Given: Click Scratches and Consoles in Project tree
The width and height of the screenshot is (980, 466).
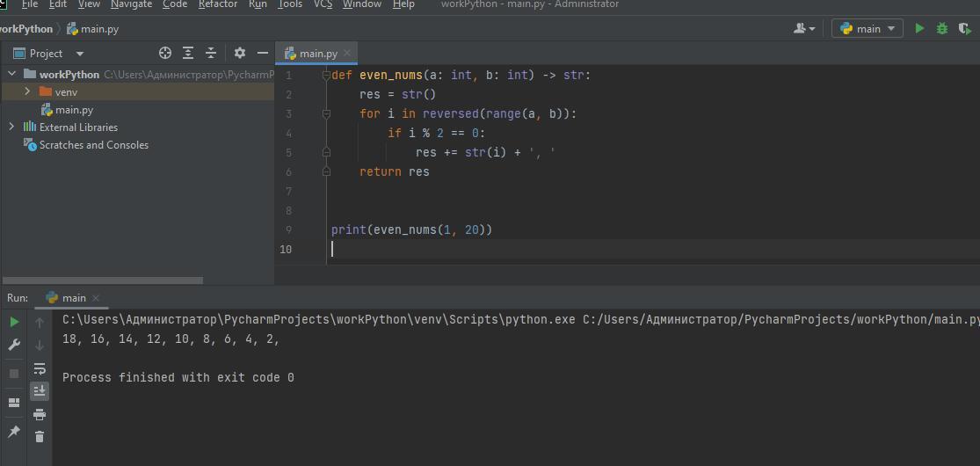Looking at the screenshot, I should click(x=93, y=145).
